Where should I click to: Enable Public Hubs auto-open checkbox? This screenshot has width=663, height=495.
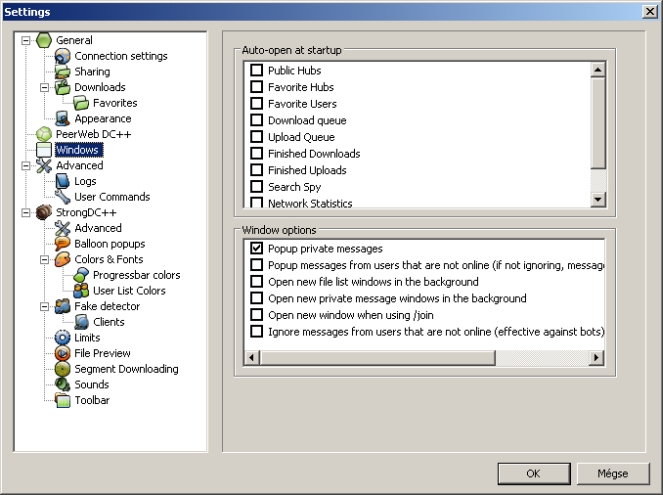click(x=257, y=71)
